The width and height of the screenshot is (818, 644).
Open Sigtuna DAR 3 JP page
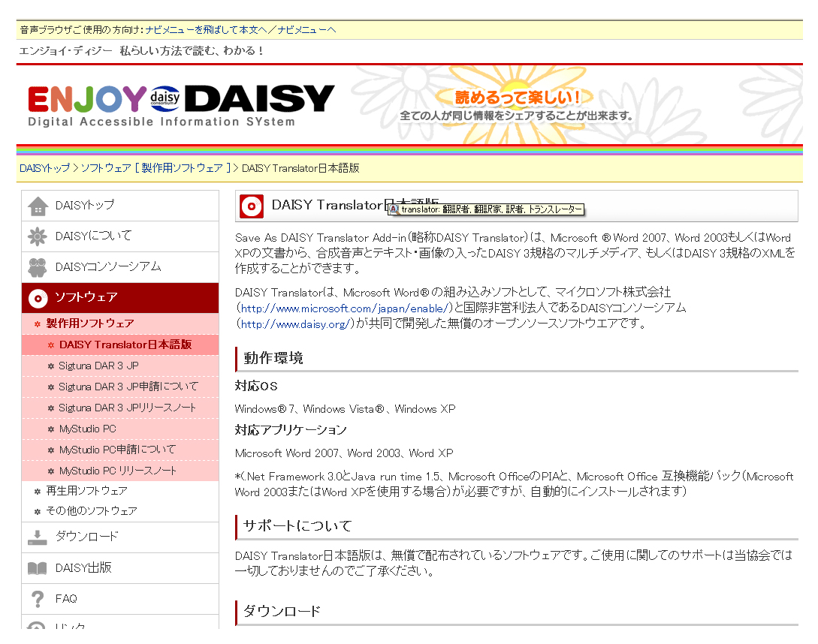click(98, 366)
